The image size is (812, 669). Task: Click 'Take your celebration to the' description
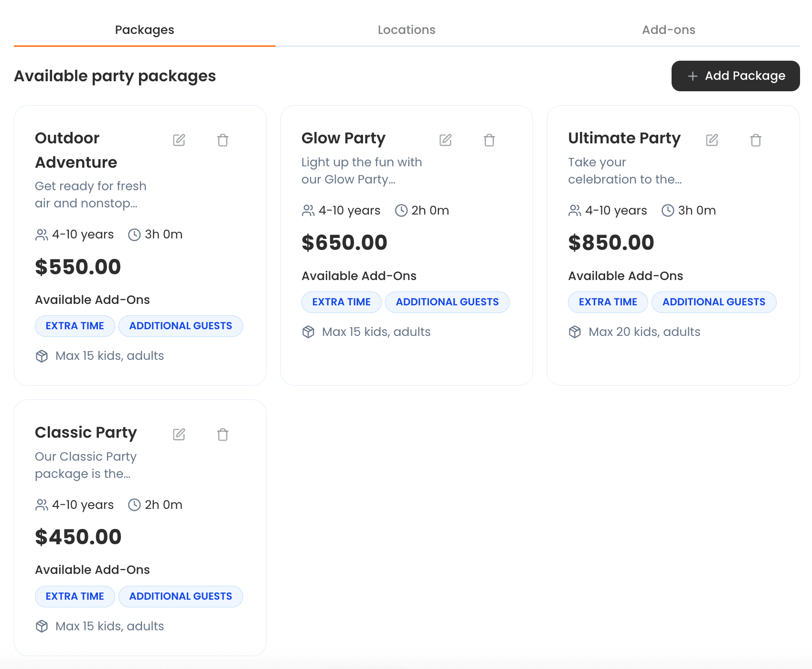pyautogui.click(x=625, y=171)
